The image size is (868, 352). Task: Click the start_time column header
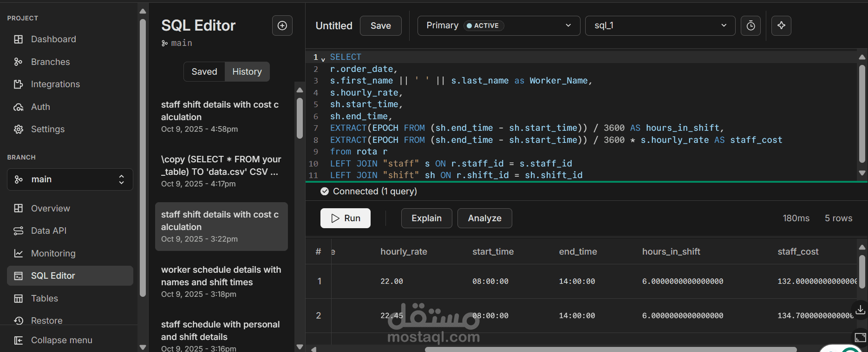coord(493,251)
